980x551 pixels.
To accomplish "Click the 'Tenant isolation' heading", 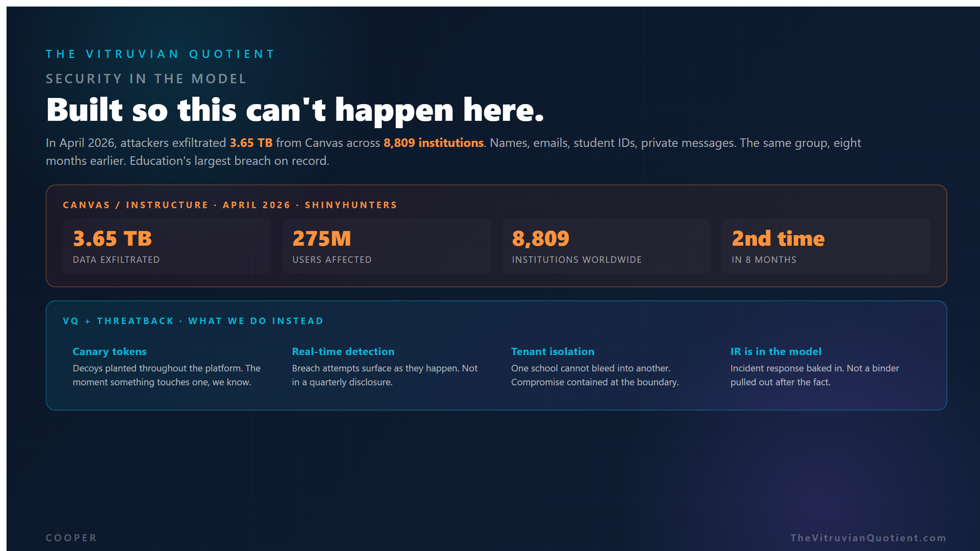I will [x=553, y=351].
